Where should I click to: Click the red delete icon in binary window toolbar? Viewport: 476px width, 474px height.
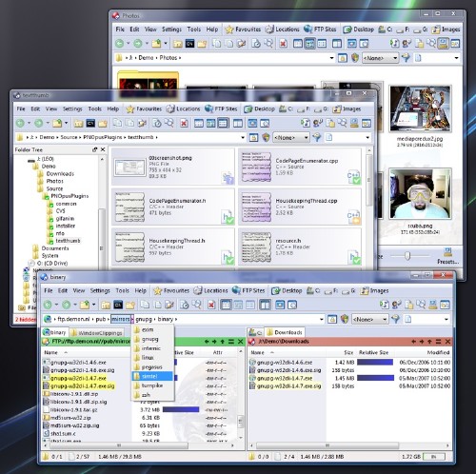click(211, 305)
